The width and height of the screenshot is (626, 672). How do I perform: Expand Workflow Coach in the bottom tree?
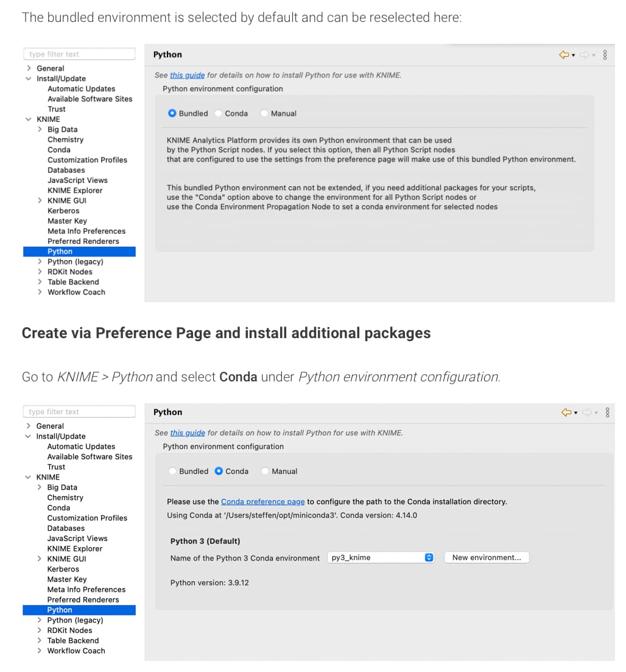39,651
